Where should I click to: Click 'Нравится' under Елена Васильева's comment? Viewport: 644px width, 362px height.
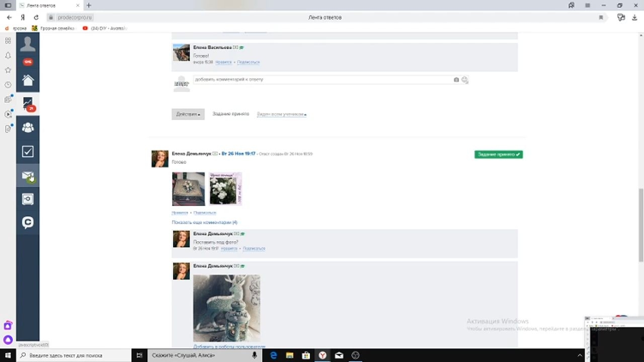coord(223,62)
